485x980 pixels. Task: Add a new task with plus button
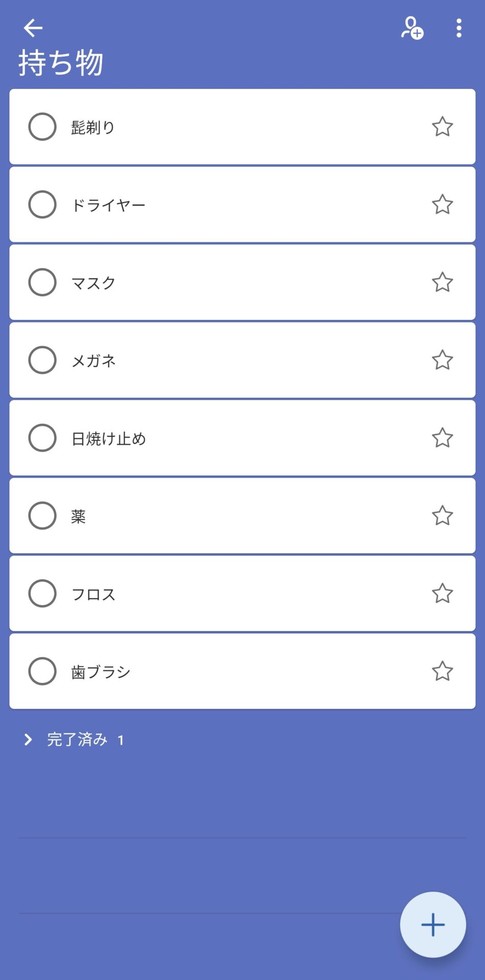(432, 924)
